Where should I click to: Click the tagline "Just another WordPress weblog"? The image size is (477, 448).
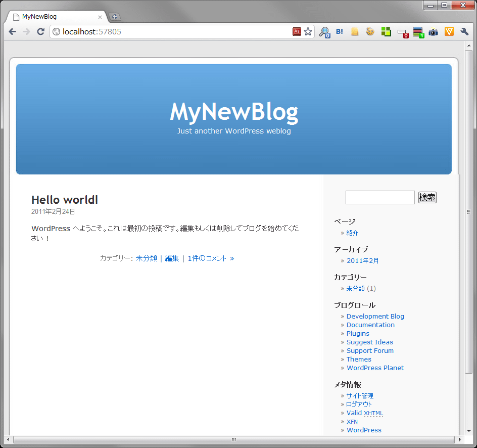point(234,131)
